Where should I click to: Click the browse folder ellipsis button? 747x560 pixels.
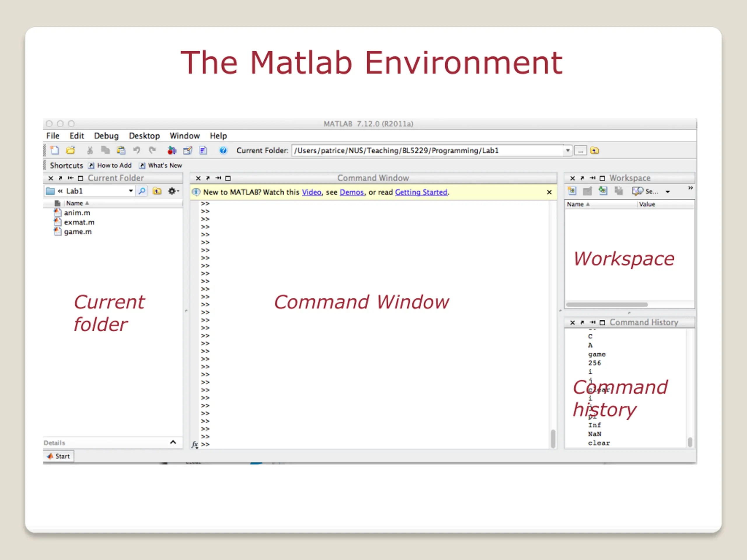tap(580, 150)
